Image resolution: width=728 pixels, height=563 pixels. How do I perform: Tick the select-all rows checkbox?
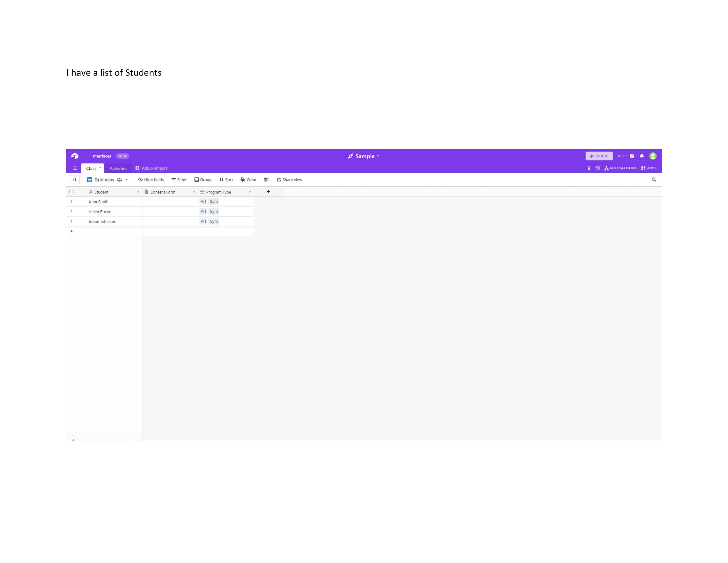71,191
